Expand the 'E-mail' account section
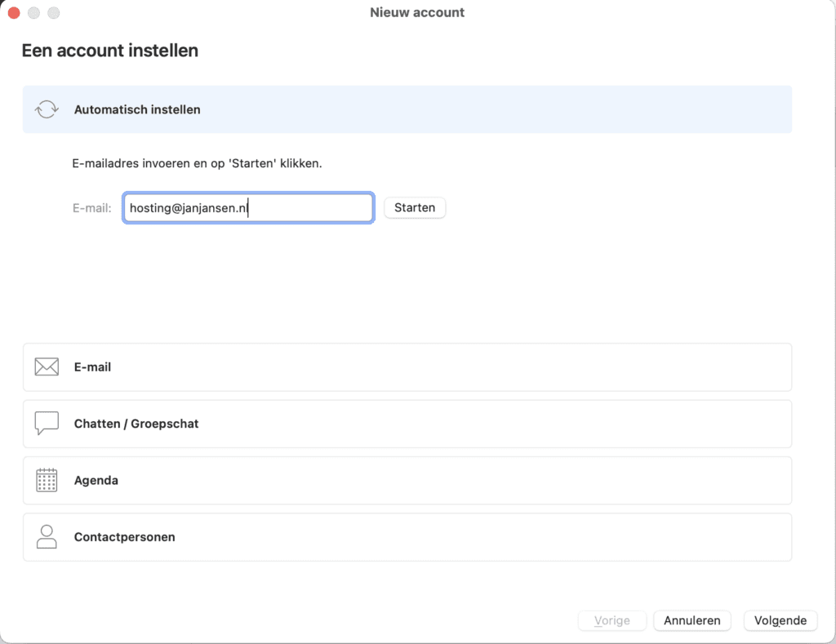The image size is (836, 644). coord(407,367)
